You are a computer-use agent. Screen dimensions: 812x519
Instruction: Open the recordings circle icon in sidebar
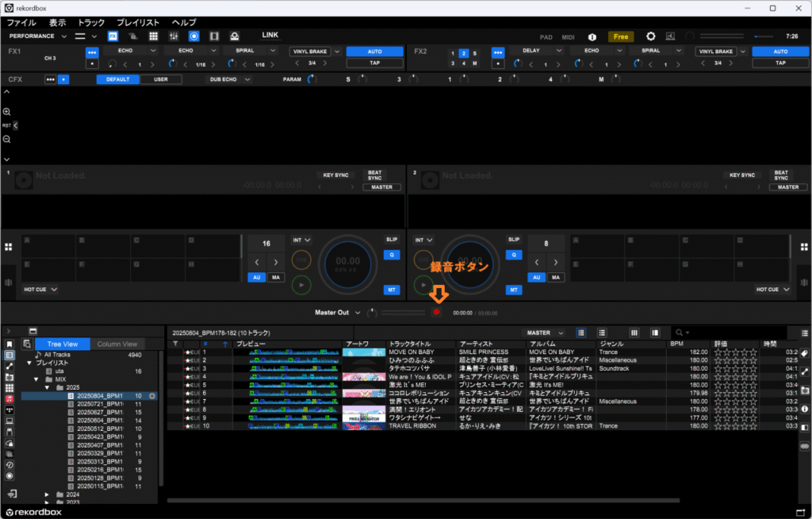coord(10,476)
